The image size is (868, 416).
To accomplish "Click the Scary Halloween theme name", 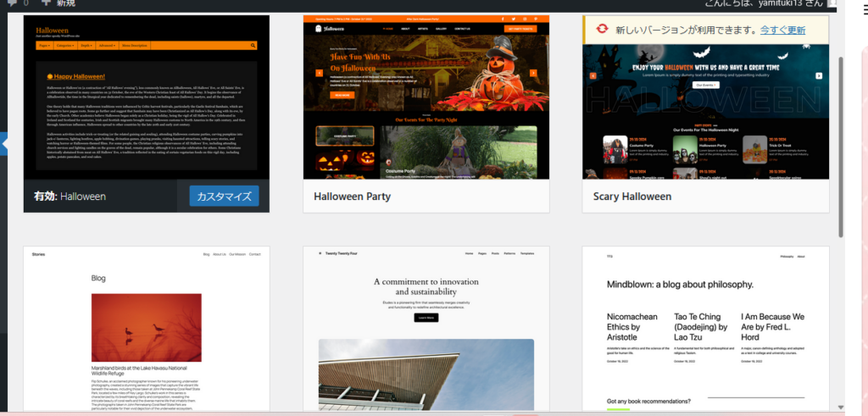I will point(626,197).
